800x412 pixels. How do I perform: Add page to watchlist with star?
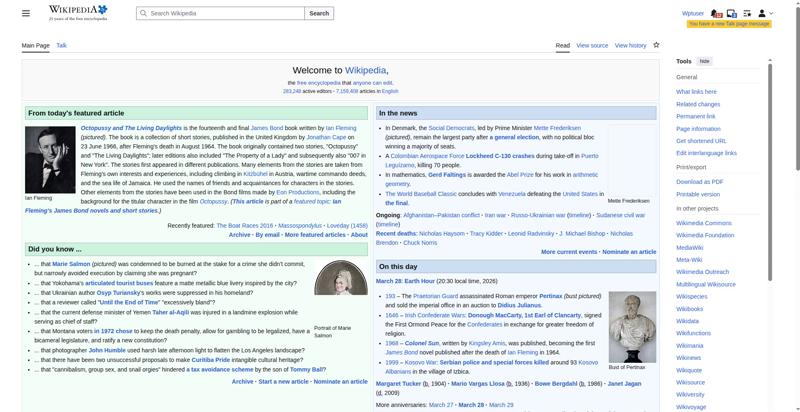656,45
